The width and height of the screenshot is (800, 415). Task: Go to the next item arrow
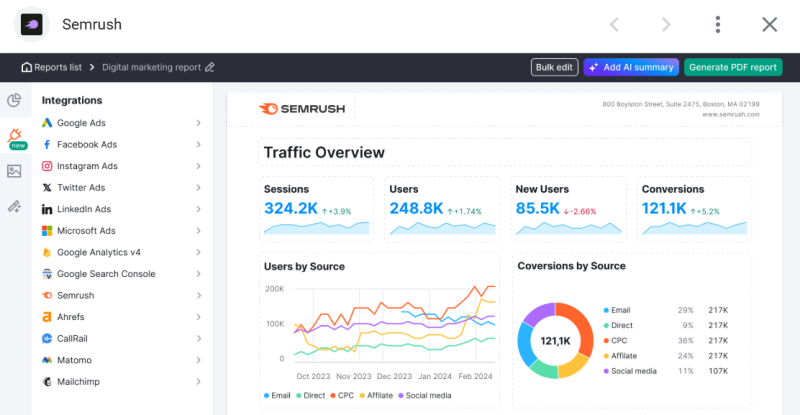(x=666, y=25)
